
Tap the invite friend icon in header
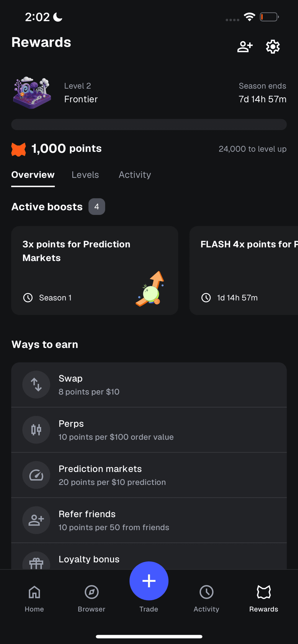click(245, 47)
